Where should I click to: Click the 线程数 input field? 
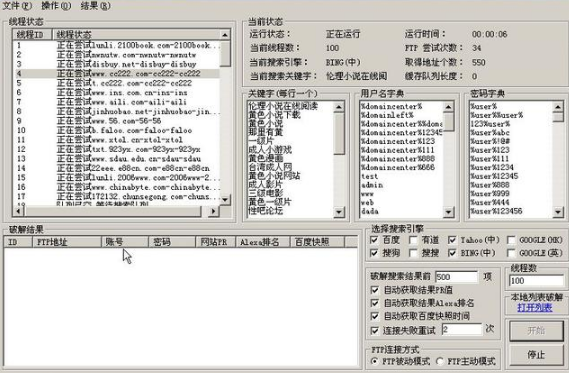point(536,280)
